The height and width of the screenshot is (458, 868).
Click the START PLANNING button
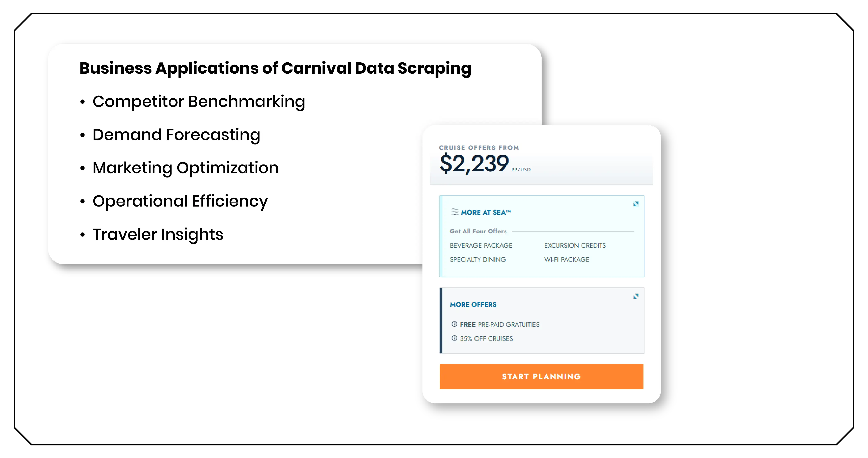[x=541, y=376]
